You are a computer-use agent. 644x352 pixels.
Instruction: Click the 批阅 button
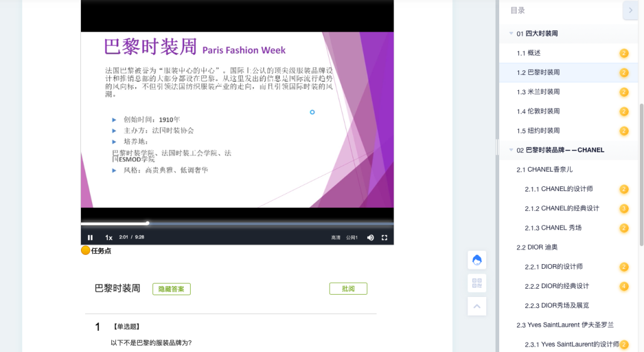(348, 288)
